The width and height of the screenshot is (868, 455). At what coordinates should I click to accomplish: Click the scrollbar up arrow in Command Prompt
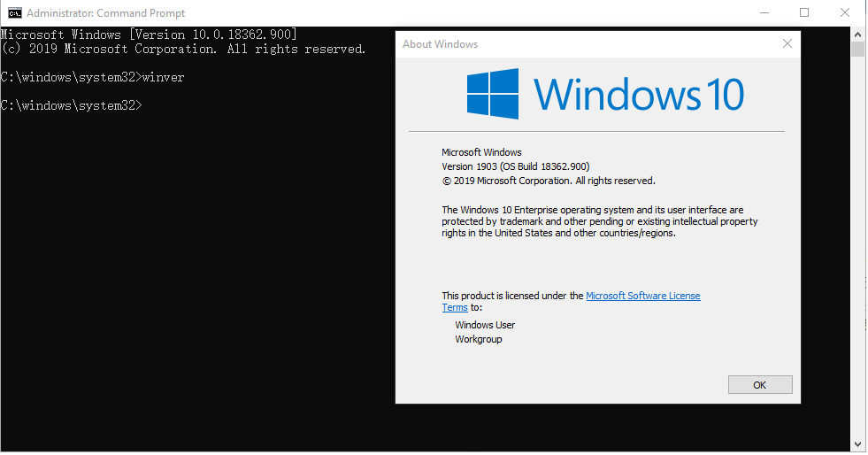[858, 34]
